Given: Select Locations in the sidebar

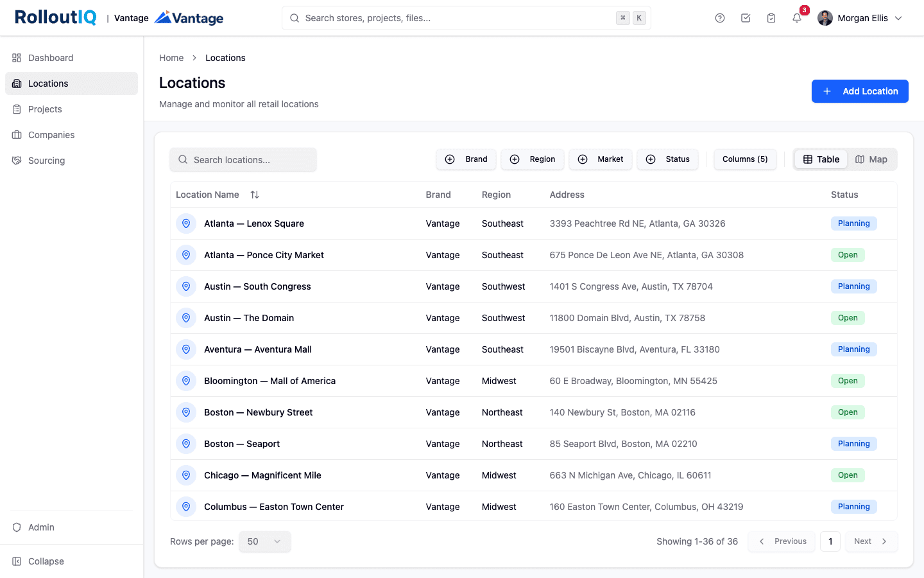Looking at the screenshot, I should (x=71, y=83).
